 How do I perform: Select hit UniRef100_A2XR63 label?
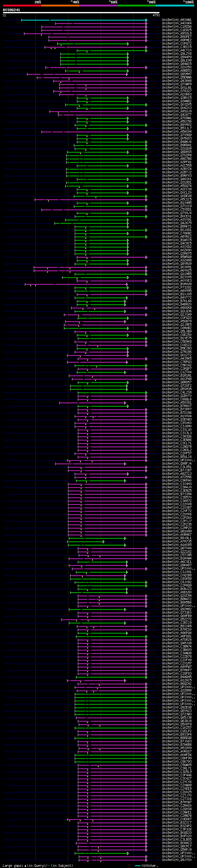tap(177, 94)
